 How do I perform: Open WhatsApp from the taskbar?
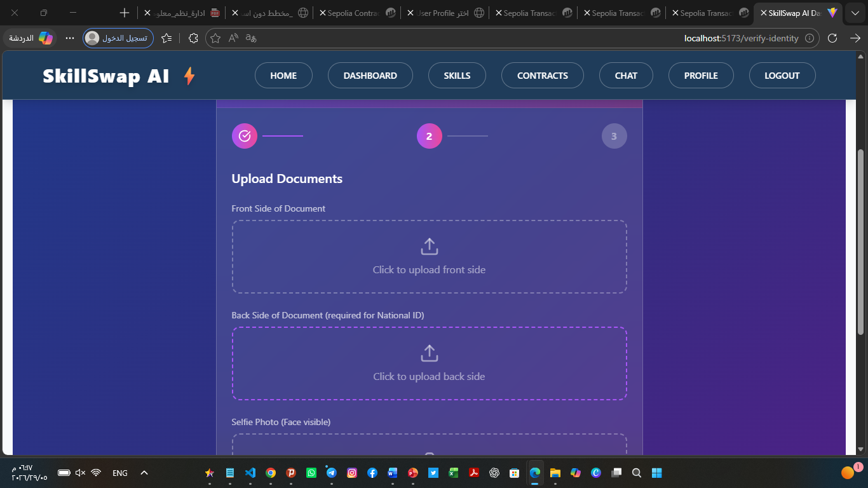(x=311, y=473)
